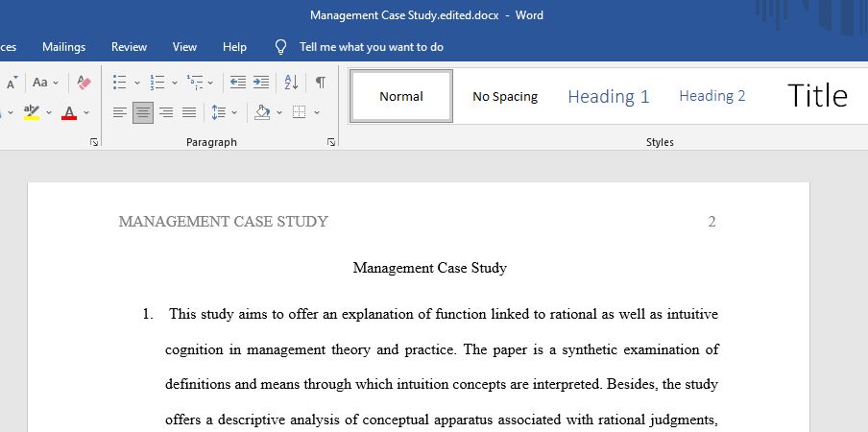
Task: Toggle center alignment
Action: pyautogui.click(x=143, y=113)
